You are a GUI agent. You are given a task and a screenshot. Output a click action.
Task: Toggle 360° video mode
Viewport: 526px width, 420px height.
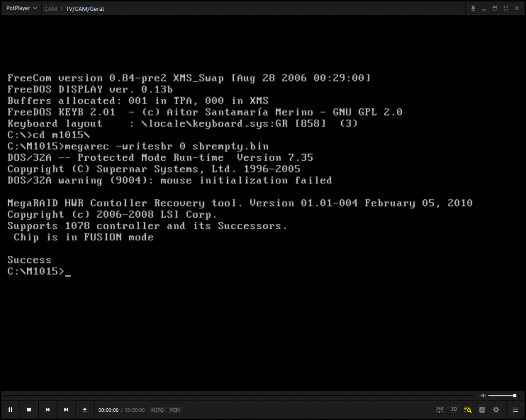440,409
